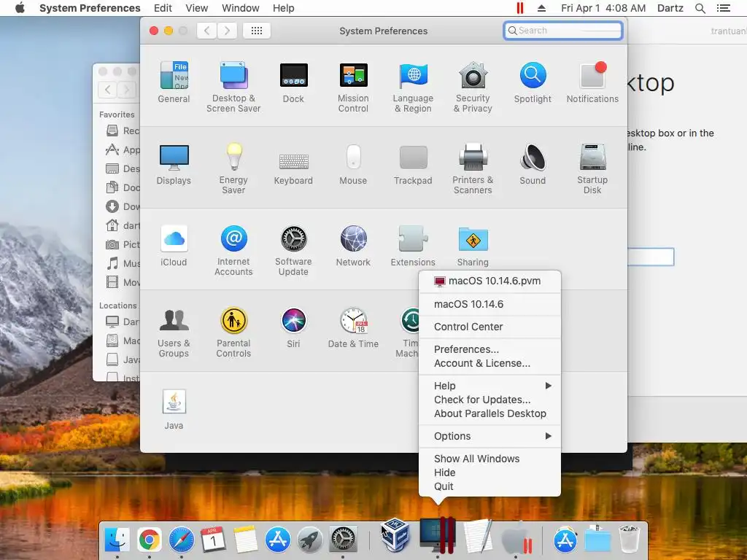Open Sharing preferences

(x=473, y=246)
